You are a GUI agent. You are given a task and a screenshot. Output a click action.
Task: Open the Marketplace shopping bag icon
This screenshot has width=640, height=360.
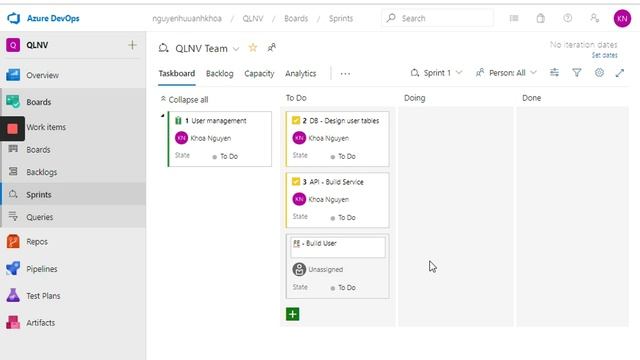click(x=540, y=18)
